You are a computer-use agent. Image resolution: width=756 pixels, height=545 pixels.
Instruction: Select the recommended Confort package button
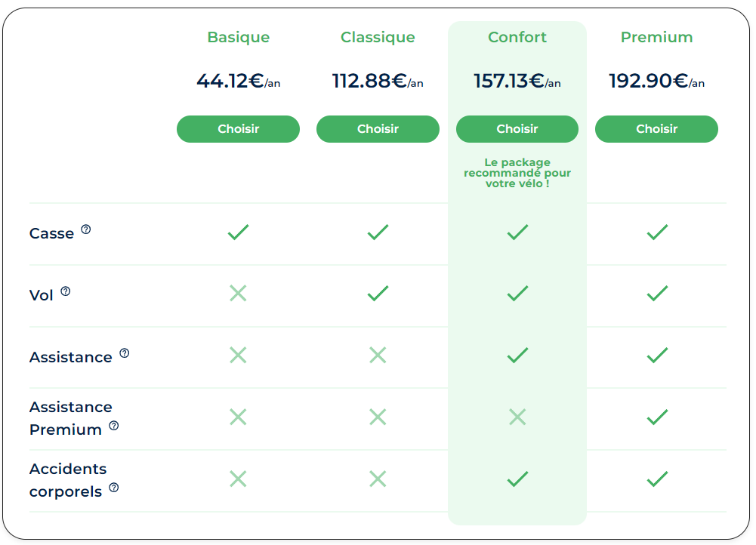517,129
